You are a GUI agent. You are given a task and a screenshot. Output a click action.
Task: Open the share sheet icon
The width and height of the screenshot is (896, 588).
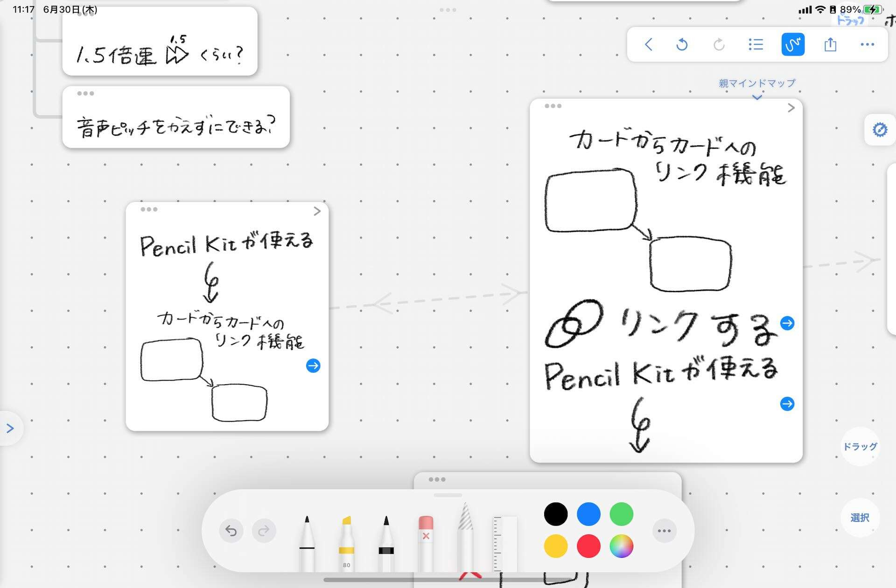point(830,45)
